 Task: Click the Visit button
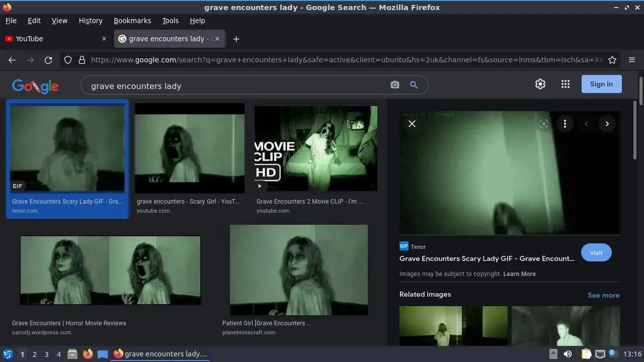596,253
